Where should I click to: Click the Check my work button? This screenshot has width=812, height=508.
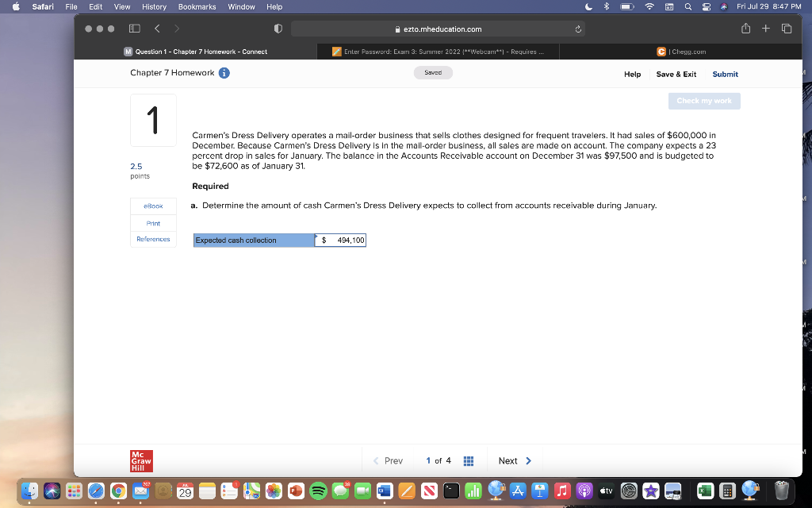click(x=704, y=101)
